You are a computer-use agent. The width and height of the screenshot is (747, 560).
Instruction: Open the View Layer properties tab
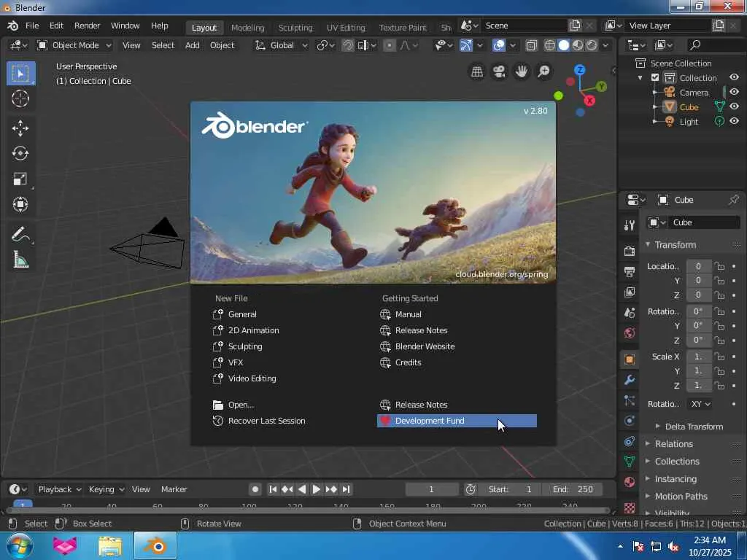coord(630,292)
